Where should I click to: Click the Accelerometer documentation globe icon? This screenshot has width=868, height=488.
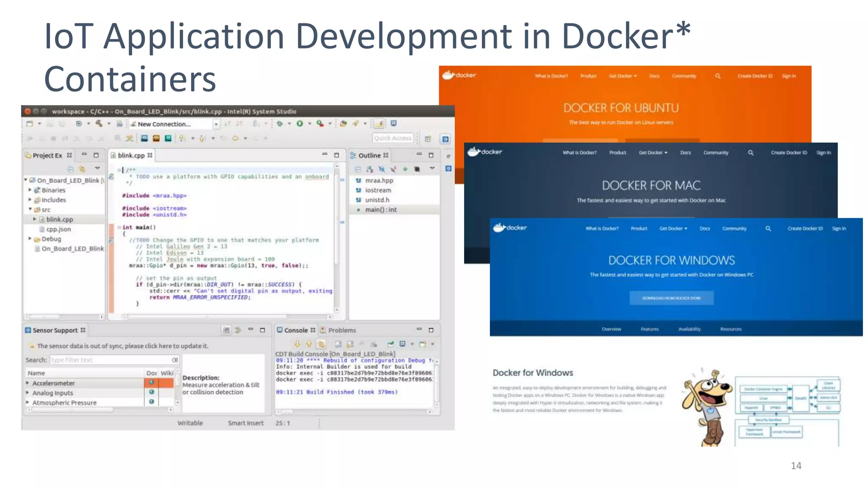(151, 383)
